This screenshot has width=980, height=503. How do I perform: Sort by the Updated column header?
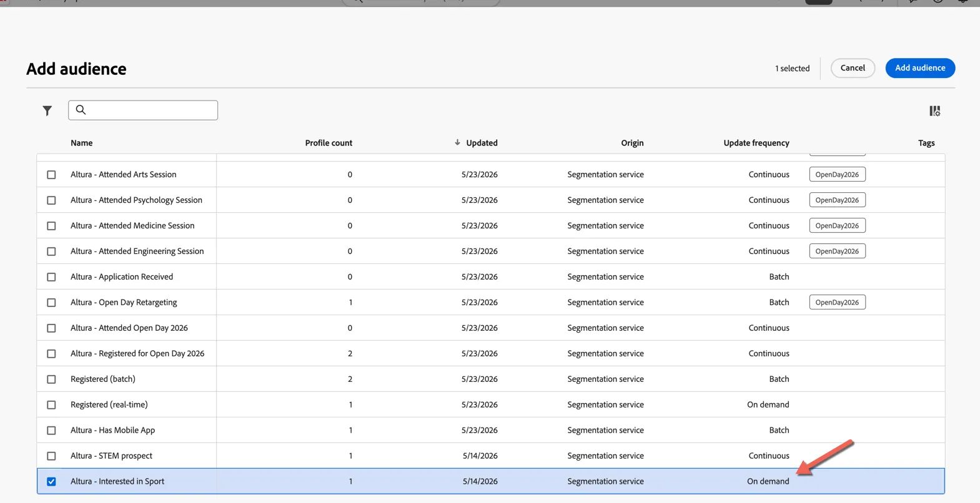(482, 143)
